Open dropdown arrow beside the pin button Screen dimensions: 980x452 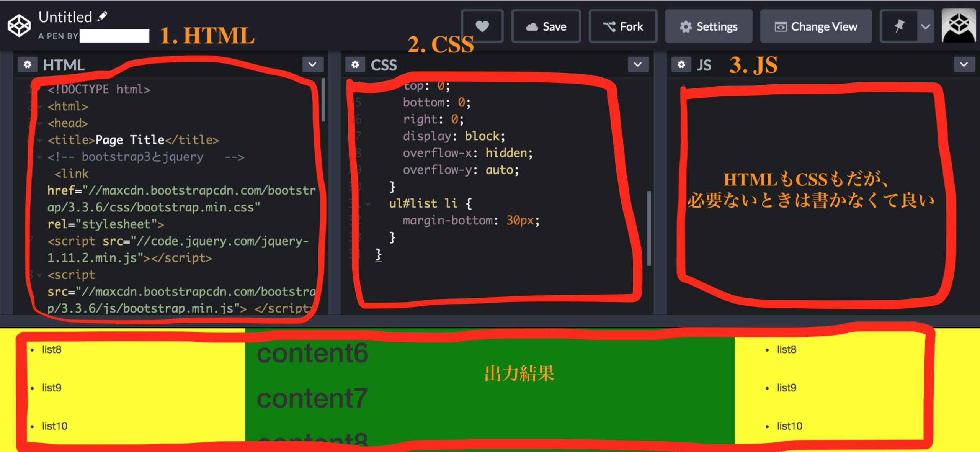coord(925,26)
